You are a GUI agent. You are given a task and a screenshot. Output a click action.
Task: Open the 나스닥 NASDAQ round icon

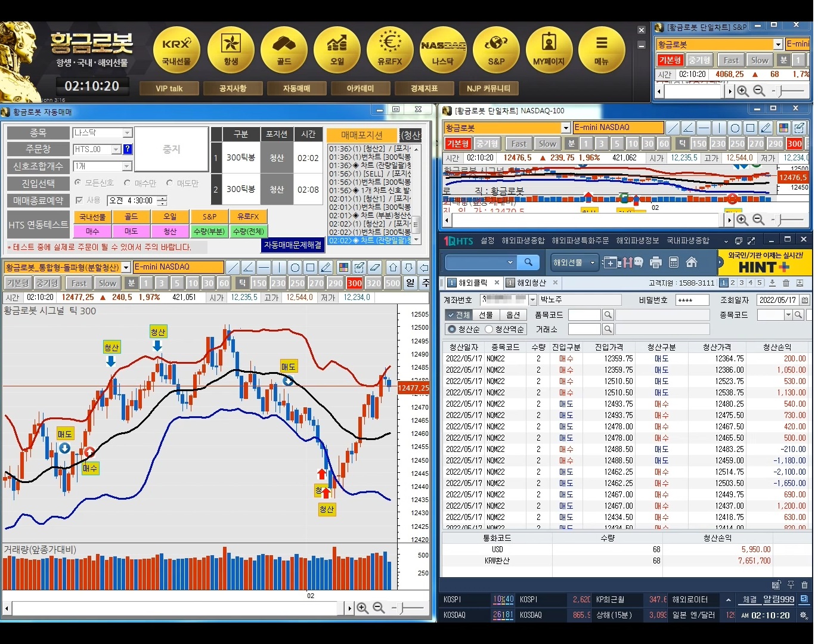point(443,50)
